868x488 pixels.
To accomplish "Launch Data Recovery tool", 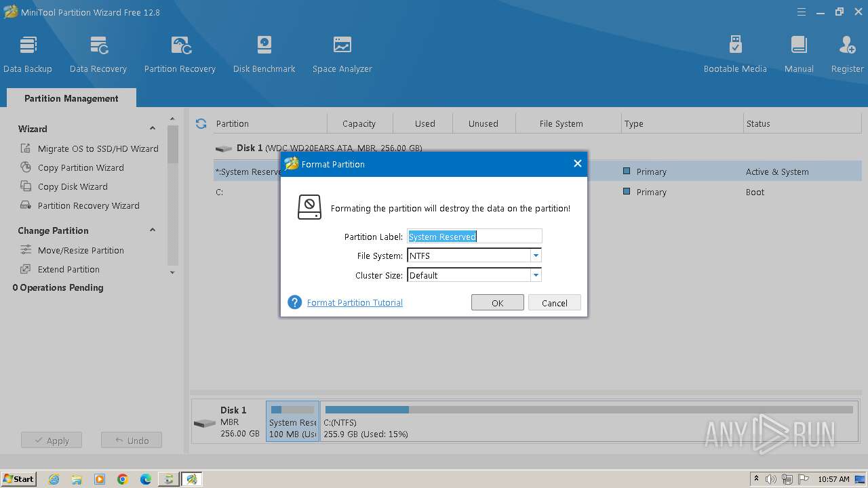I will coord(98,54).
